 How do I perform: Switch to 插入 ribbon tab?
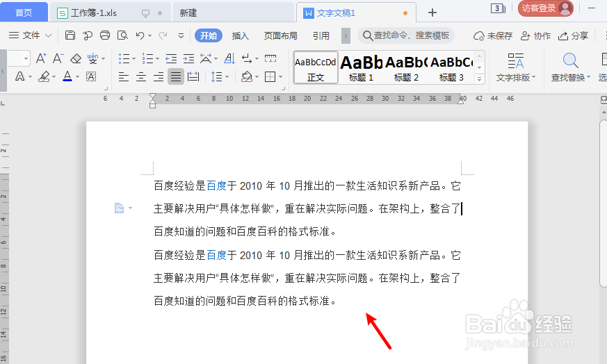tap(240, 35)
